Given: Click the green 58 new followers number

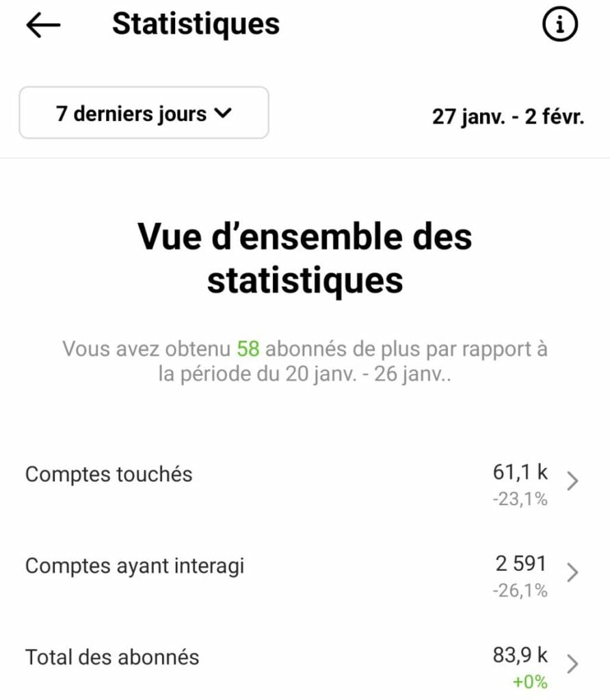Looking at the screenshot, I should [248, 349].
